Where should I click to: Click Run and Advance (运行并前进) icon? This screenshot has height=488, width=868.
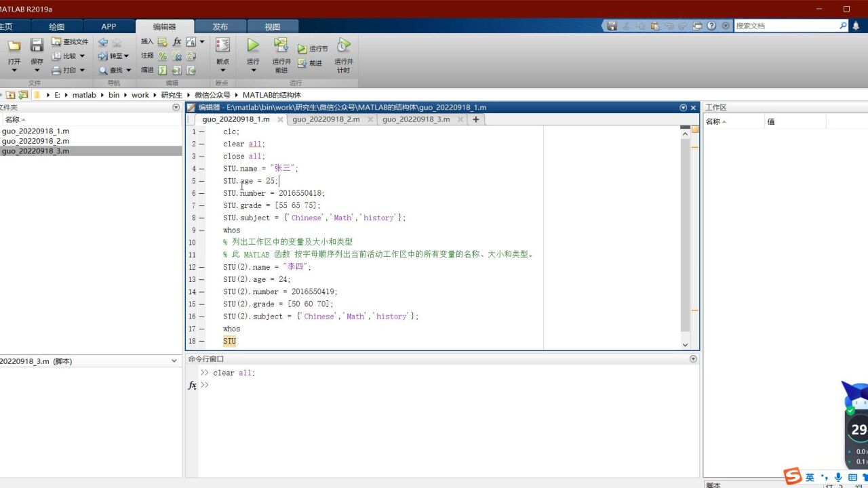tap(281, 45)
